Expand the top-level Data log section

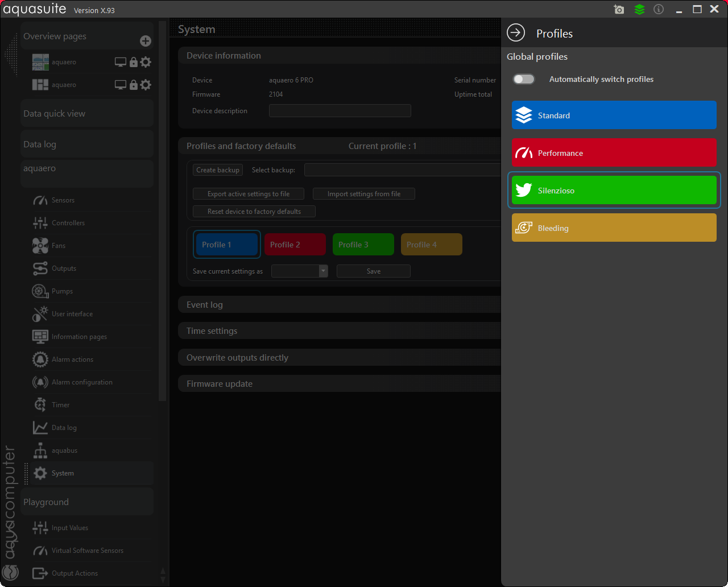click(87, 144)
